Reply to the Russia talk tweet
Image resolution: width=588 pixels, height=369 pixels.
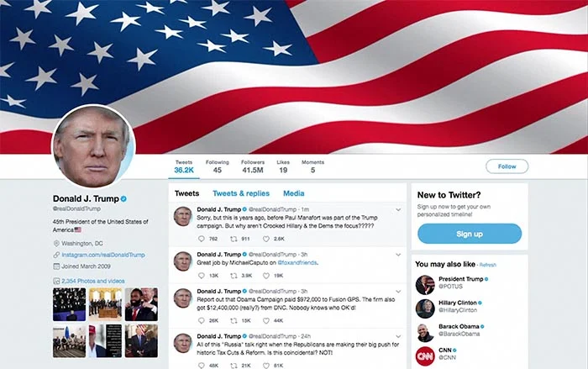(x=202, y=366)
